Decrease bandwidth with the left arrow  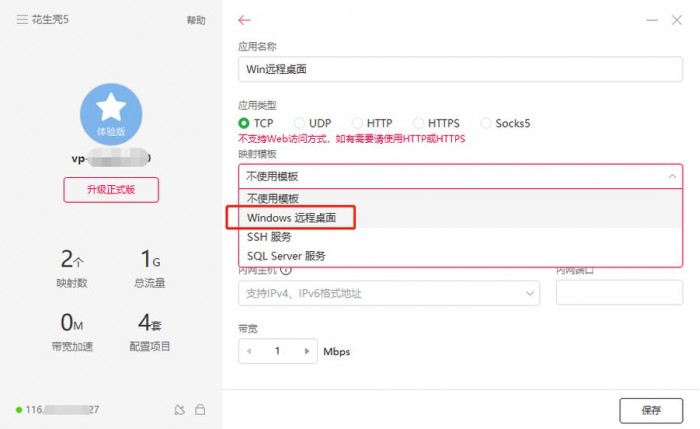pyautogui.click(x=249, y=351)
